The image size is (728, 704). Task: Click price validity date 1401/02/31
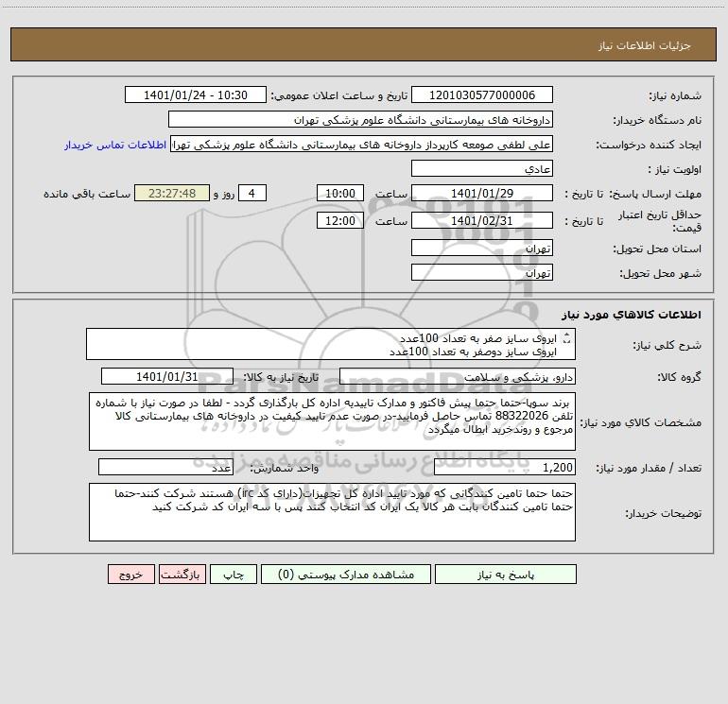click(482, 220)
